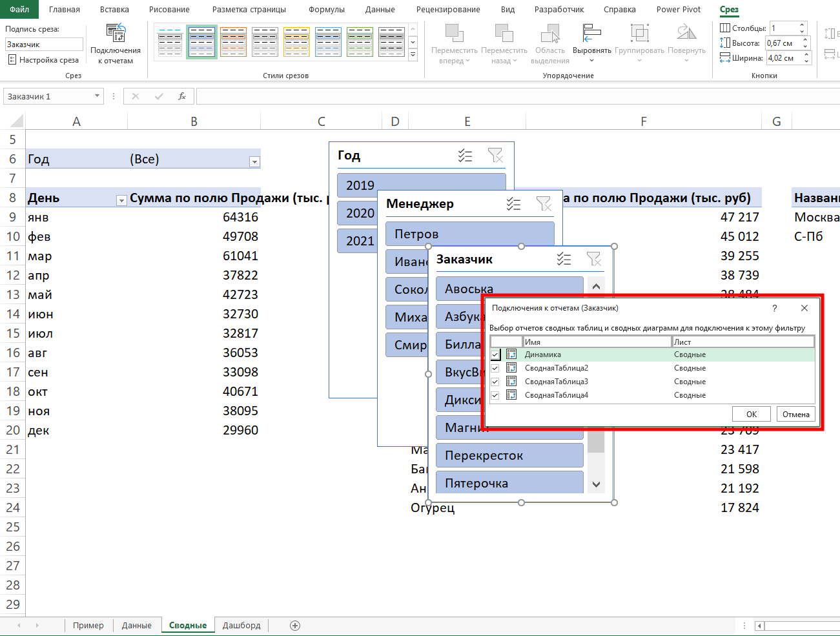
Task: Uncheck the Динамика pivot table checkbox
Action: [495, 354]
